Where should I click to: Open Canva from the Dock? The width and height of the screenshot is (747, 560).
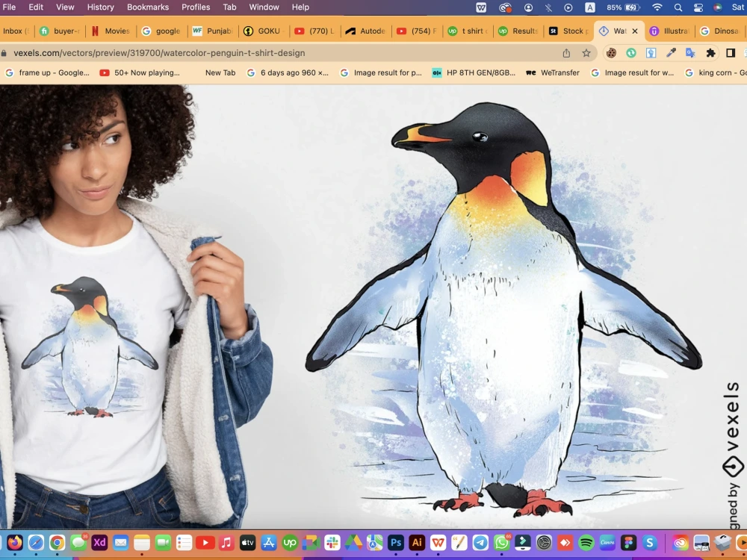point(607,542)
